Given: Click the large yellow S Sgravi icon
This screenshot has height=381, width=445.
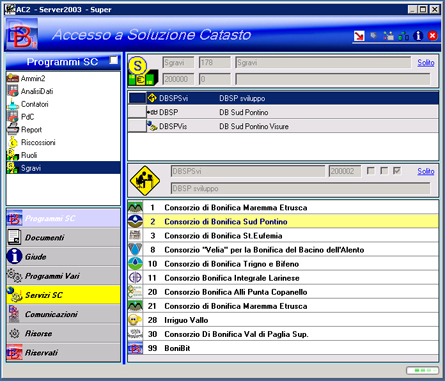Looking at the screenshot, I should tap(143, 71).
